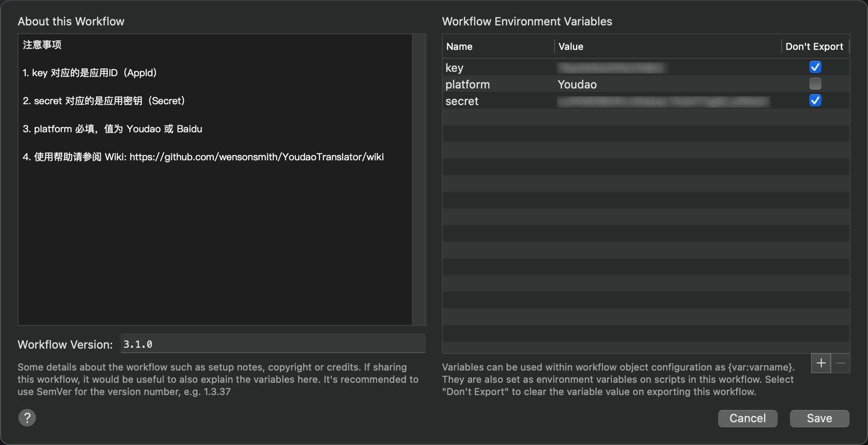This screenshot has height=445, width=868.
Task: Select the key variable row name
Action: (455, 68)
